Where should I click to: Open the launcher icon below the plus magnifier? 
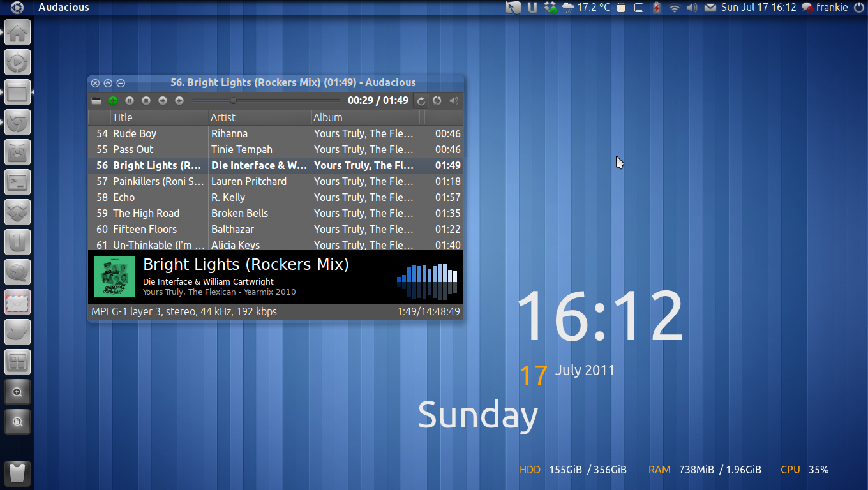click(18, 422)
